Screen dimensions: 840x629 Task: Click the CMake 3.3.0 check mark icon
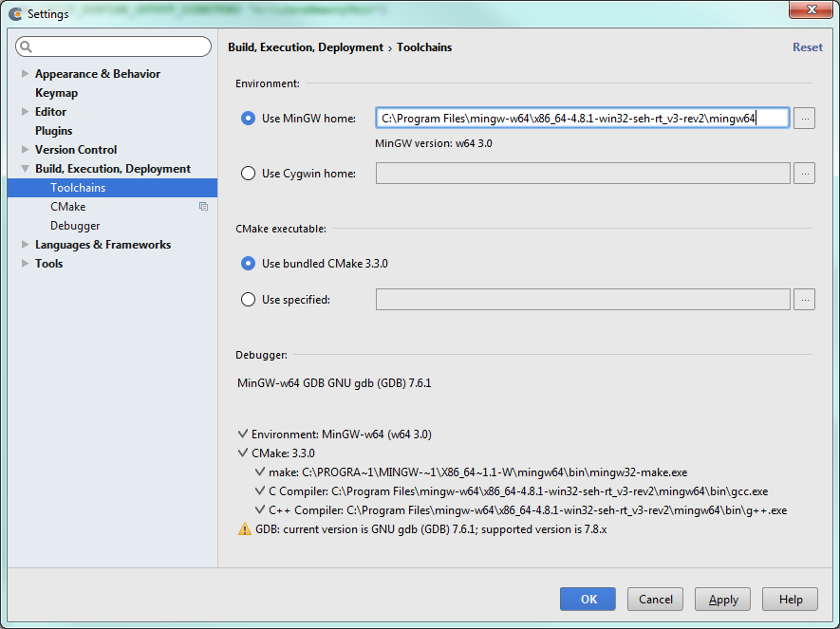(243, 453)
